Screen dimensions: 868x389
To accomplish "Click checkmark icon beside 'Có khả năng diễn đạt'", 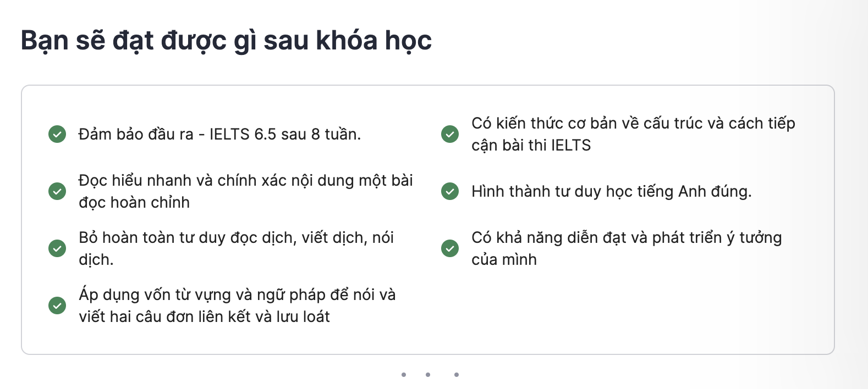I will tap(450, 248).
